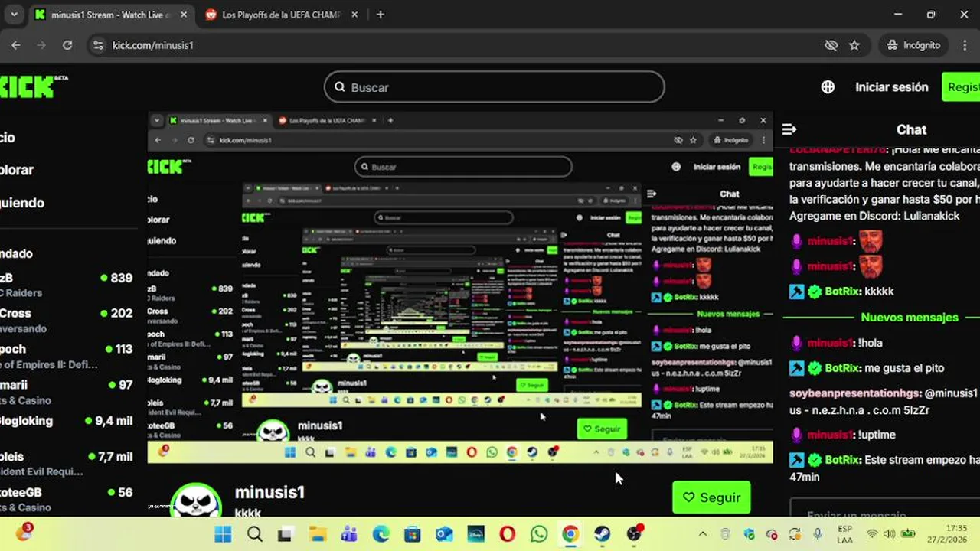
Task: Go forward in browser history
Action: [x=41, y=45]
